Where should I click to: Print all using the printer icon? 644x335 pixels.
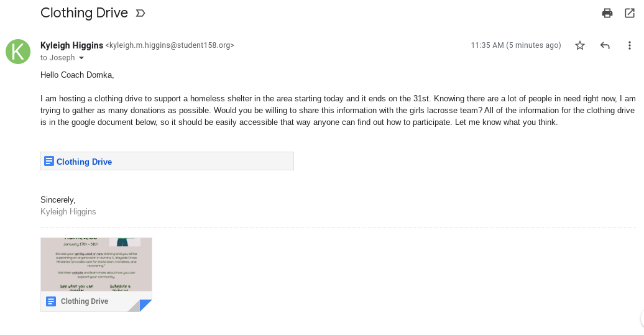pyautogui.click(x=607, y=13)
